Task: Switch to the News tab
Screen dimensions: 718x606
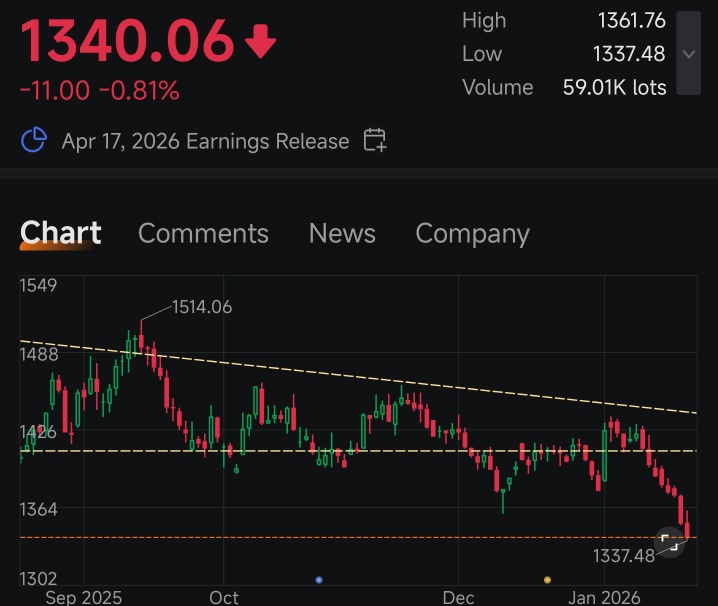Action: click(x=342, y=233)
